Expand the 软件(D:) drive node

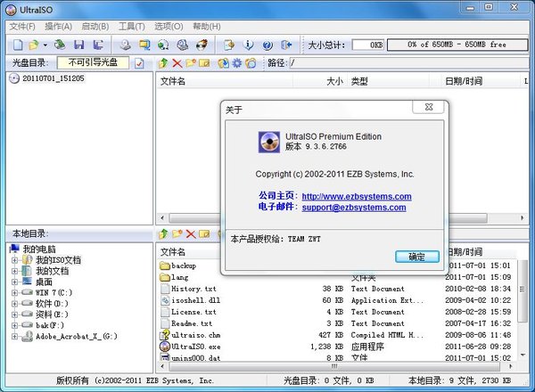click(14, 304)
